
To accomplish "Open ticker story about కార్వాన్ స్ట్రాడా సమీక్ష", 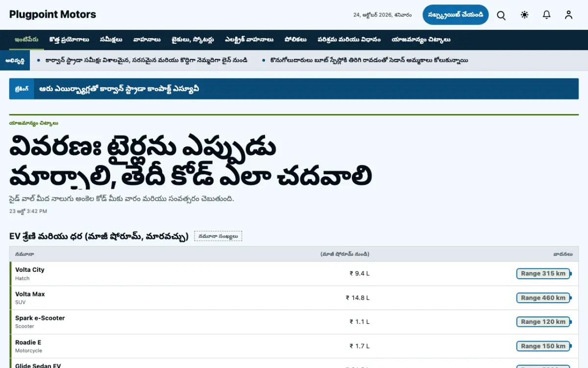I will 146,60.
